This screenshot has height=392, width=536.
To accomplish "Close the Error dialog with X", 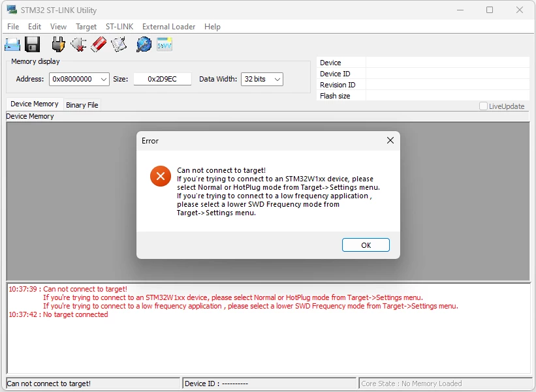I will pyautogui.click(x=390, y=140).
